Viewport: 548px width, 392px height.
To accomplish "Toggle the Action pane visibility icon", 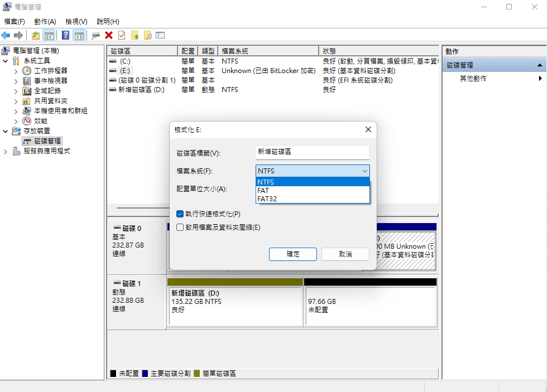I will 78,35.
